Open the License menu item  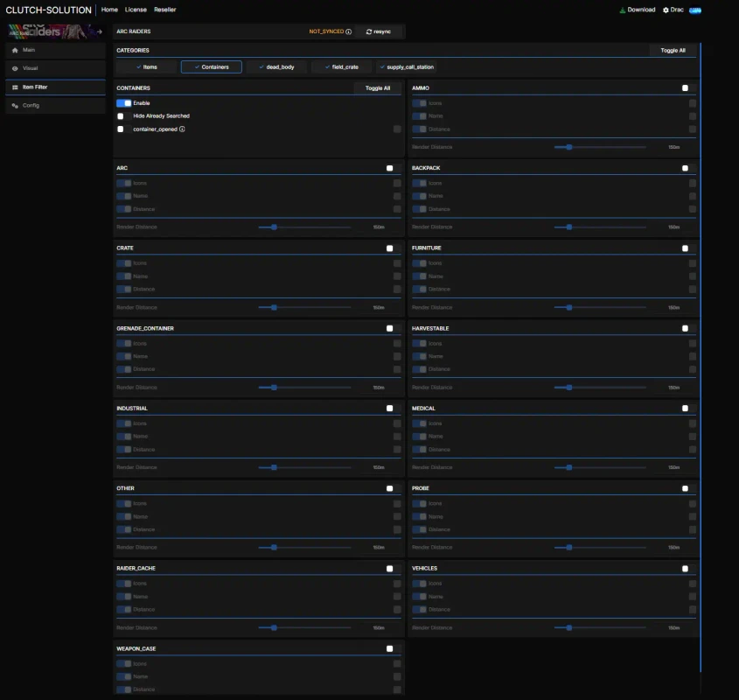[x=136, y=10]
